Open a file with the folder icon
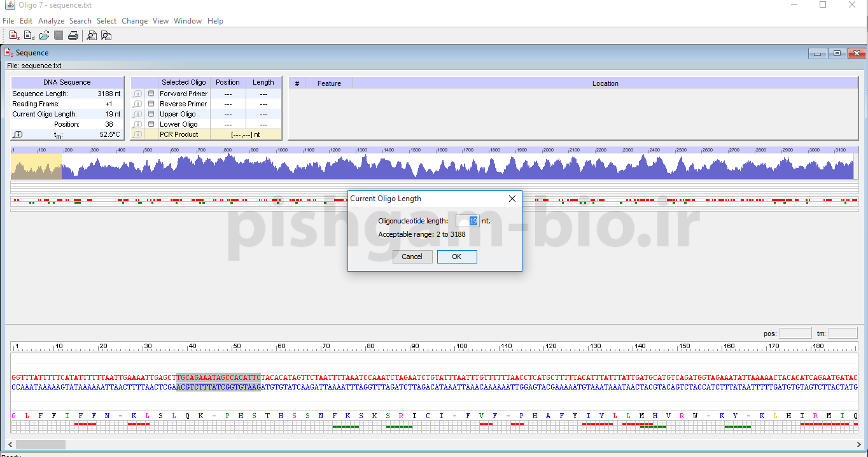This screenshot has width=868, height=457. pyautogui.click(x=44, y=36)
